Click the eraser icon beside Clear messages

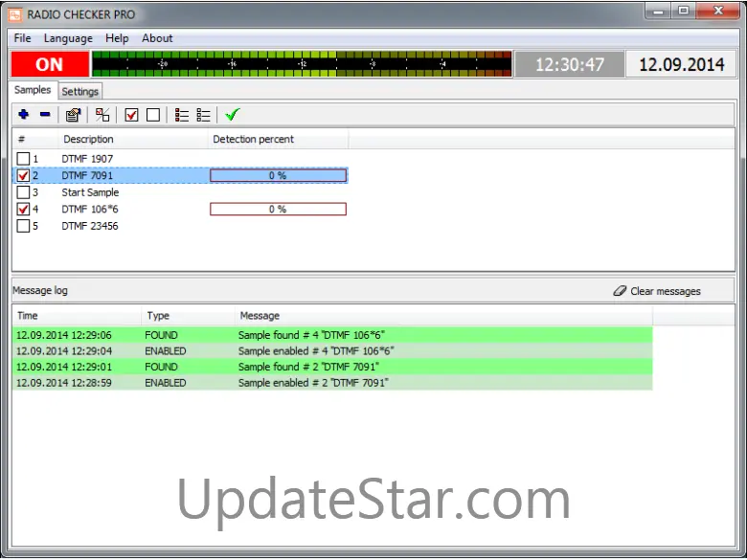620,290
